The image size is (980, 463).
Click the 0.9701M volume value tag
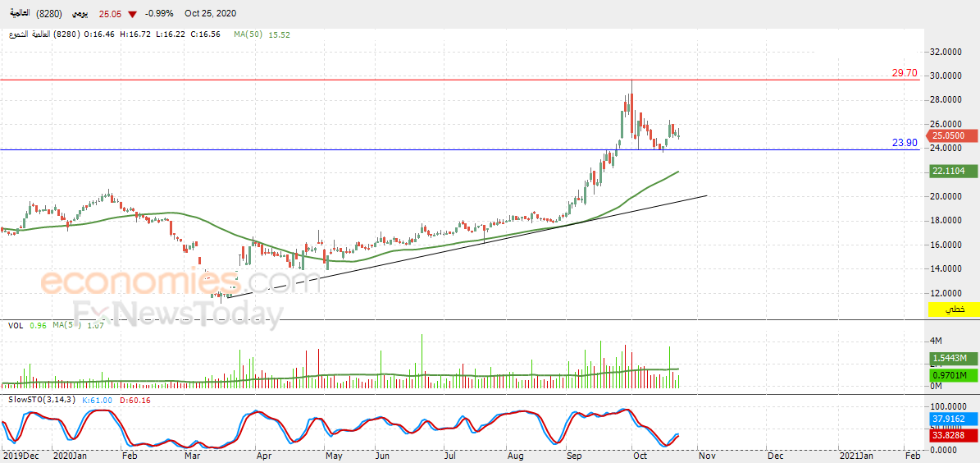coord(948,374)
